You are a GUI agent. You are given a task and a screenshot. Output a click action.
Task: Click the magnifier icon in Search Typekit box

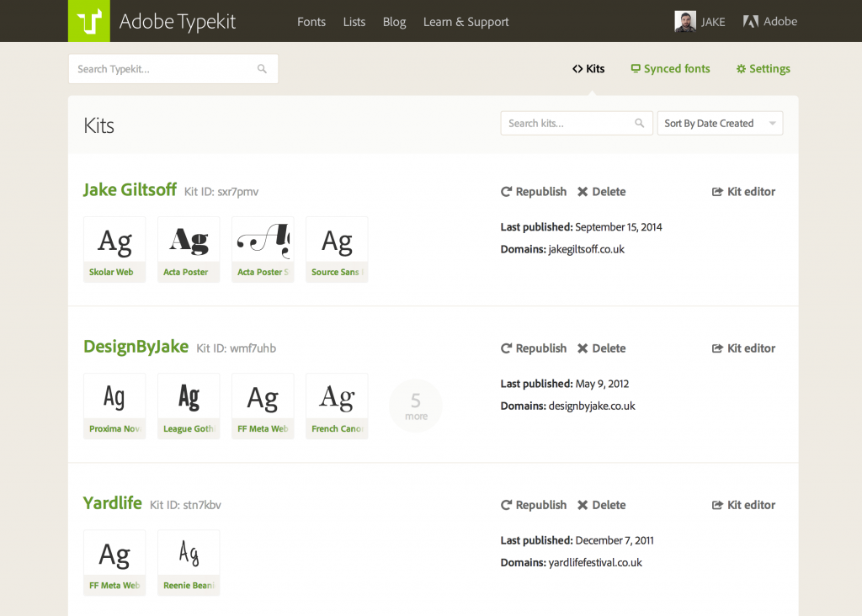coord(263,69)
